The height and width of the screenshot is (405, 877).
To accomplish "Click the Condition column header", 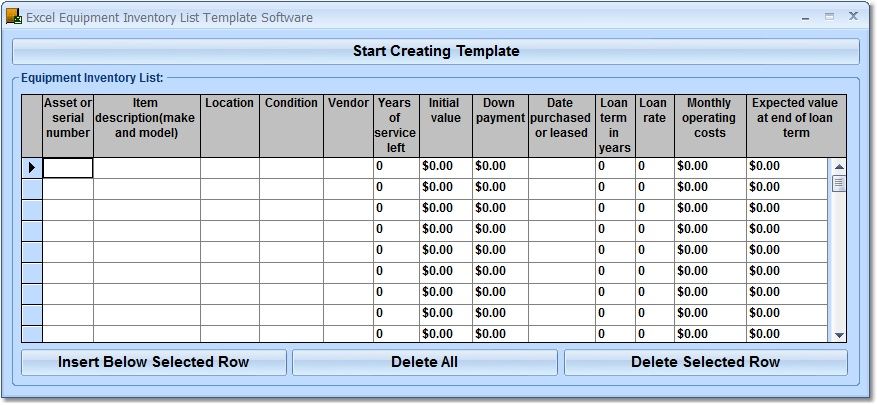I will [x=291, y=126].
